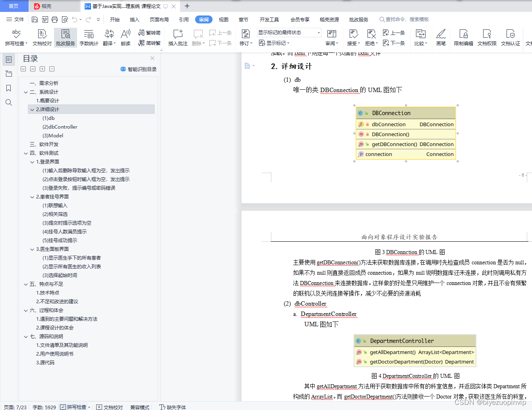Switch to the 页面布局 ribbon tab

(159, 19)
